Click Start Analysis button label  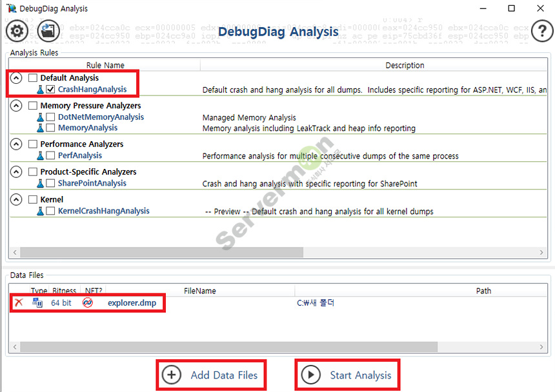coord(361,375)
